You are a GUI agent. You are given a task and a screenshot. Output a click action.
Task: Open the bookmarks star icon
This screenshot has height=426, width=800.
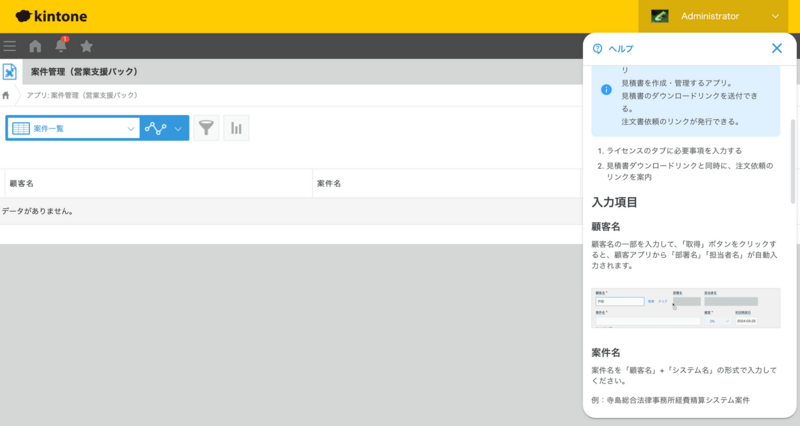coord(87,46)
